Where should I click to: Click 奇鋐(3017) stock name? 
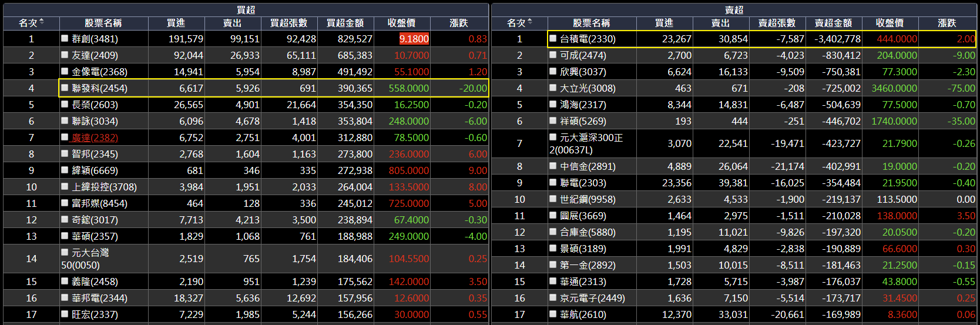(95, 220)
